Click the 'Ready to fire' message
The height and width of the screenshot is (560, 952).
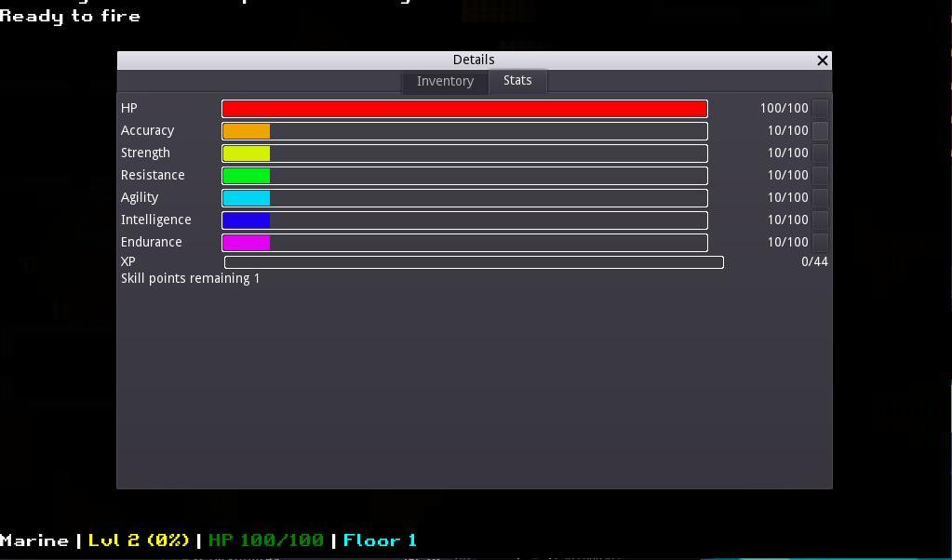click(x=70, y=16)
